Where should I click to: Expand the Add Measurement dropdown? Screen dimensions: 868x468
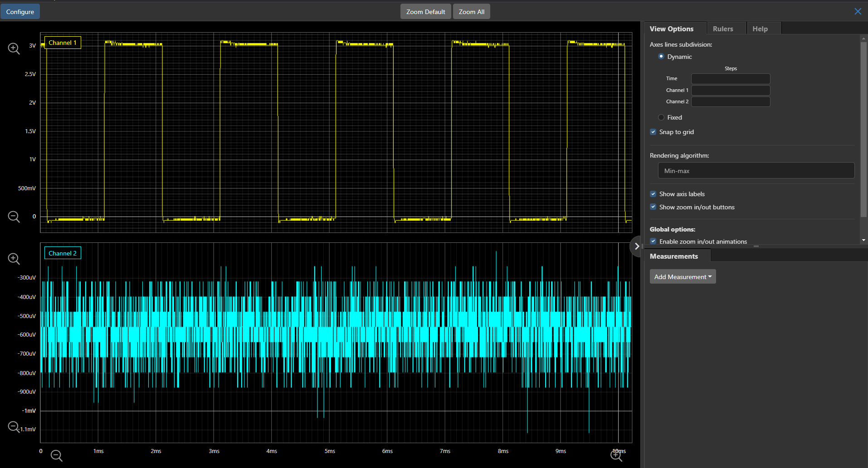click(683, 277)
